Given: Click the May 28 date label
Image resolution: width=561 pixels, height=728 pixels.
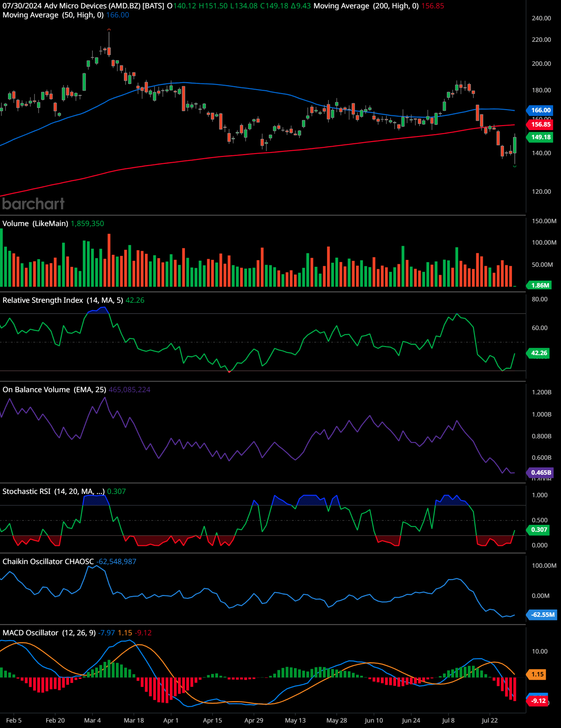Looking at the screenshot, I should pyautogui.click(x=336, y=720).
